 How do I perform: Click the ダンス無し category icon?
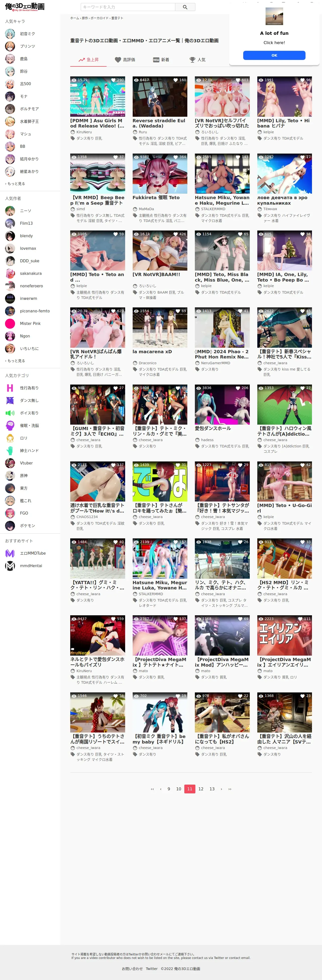click(10, 401)
